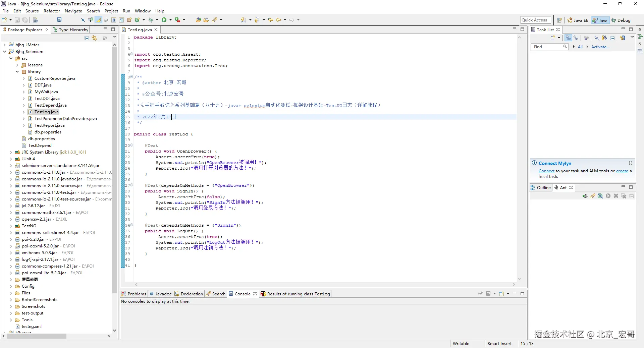Click the Connect link in Mylyn panel
The width and height of the screenshot is (644, 348).
pyautogui.click(x=546, y=171)
